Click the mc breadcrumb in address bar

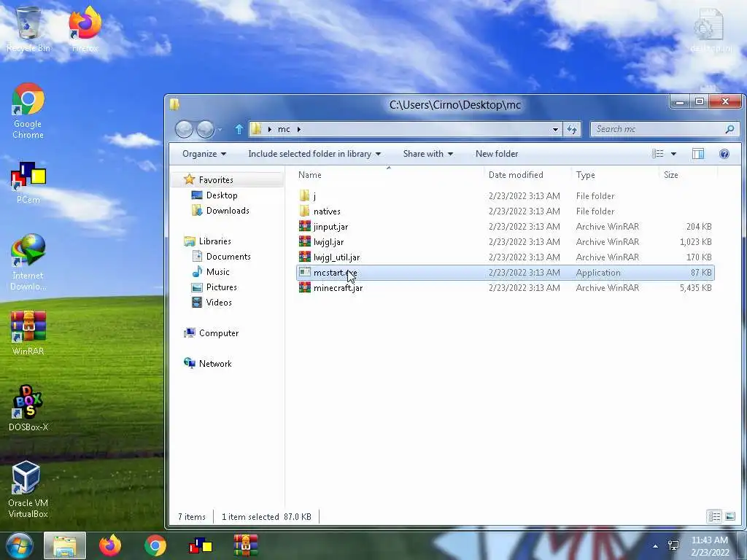(284, 129)
